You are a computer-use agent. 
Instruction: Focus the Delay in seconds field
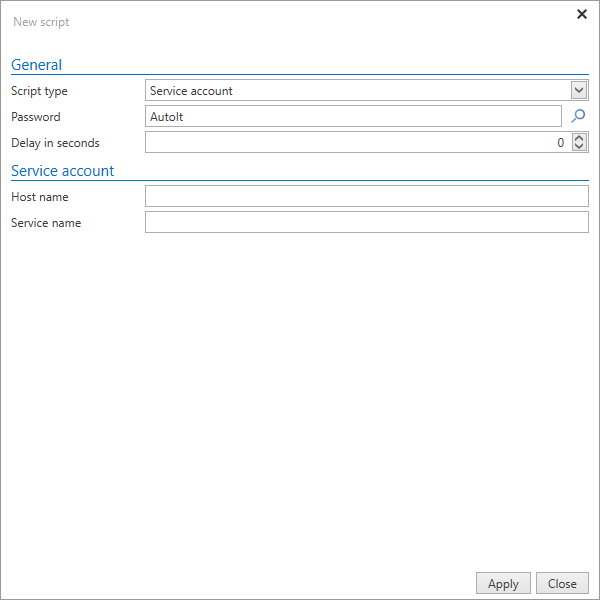pyautogui.click(x=358, y=142)
